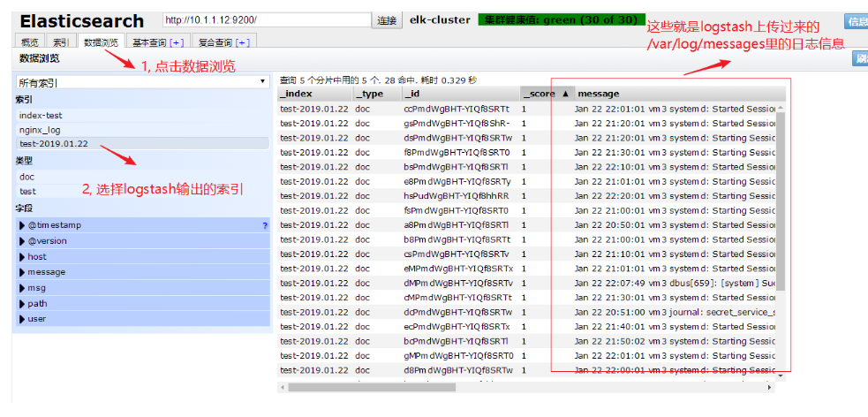Click the cluster health green status badge

click(x=562, y=20)
